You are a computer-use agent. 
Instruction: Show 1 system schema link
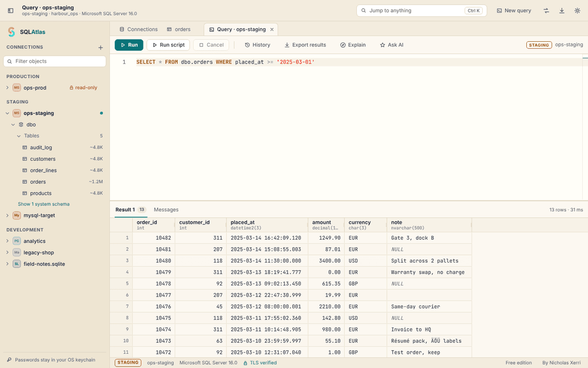(44, 204)
